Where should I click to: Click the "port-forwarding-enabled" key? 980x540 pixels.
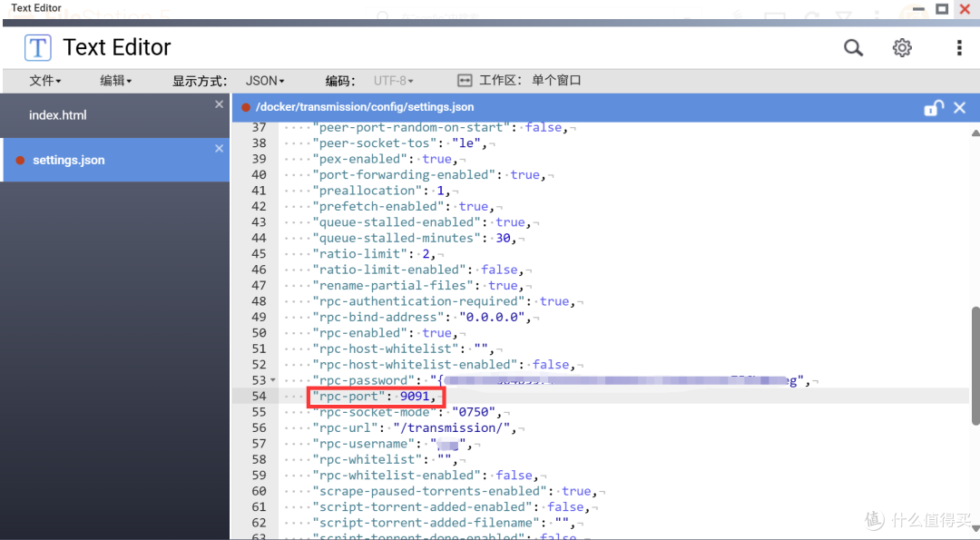[x=404, y=175]
